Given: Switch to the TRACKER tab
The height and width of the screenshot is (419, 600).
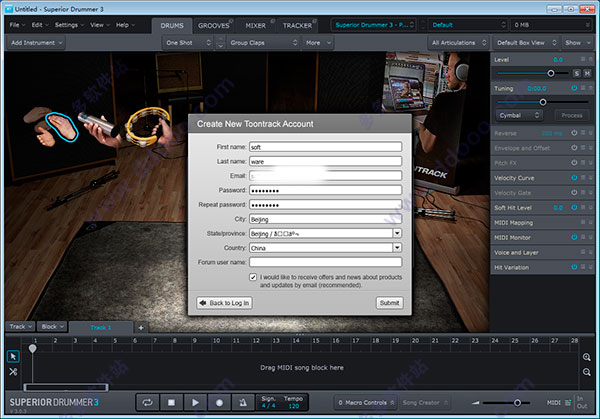Looking at the screenshot, I should click(297, 26).
